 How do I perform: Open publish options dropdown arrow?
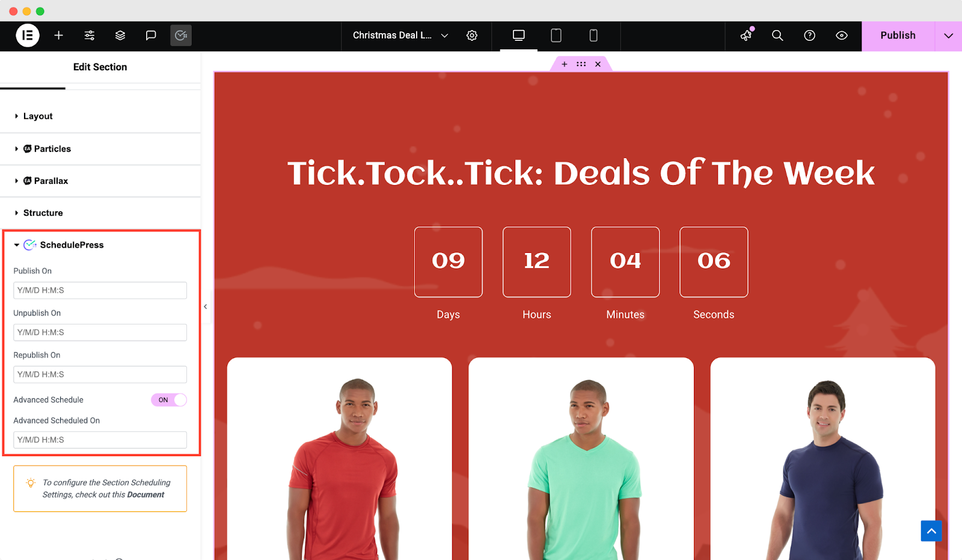tap(949, 35)
